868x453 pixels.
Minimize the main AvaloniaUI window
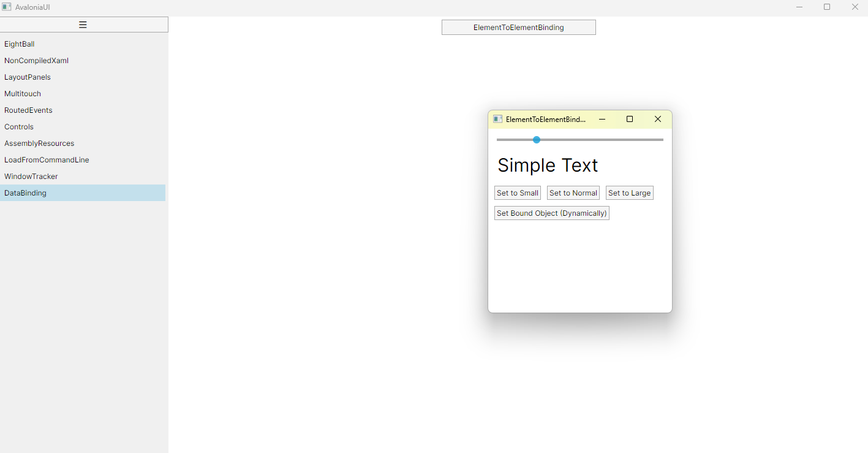pyautogui.click(x=799, y=7)
